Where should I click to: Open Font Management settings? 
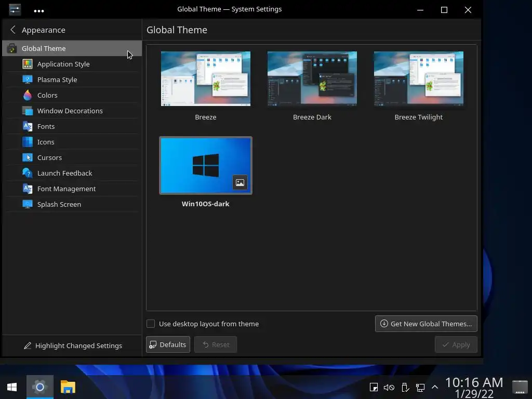(x=72, y=189)
